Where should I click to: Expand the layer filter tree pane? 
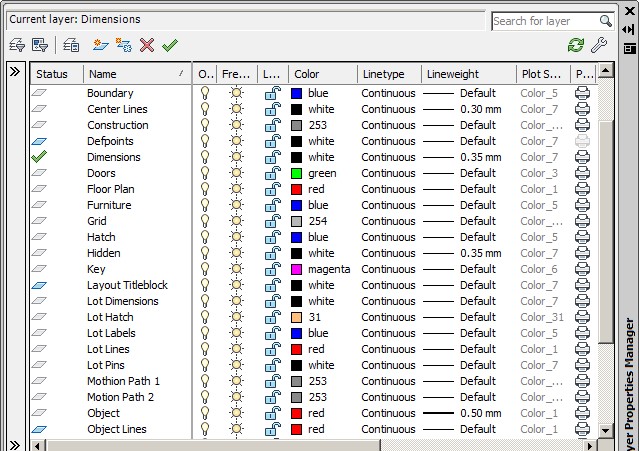point(14,72)
